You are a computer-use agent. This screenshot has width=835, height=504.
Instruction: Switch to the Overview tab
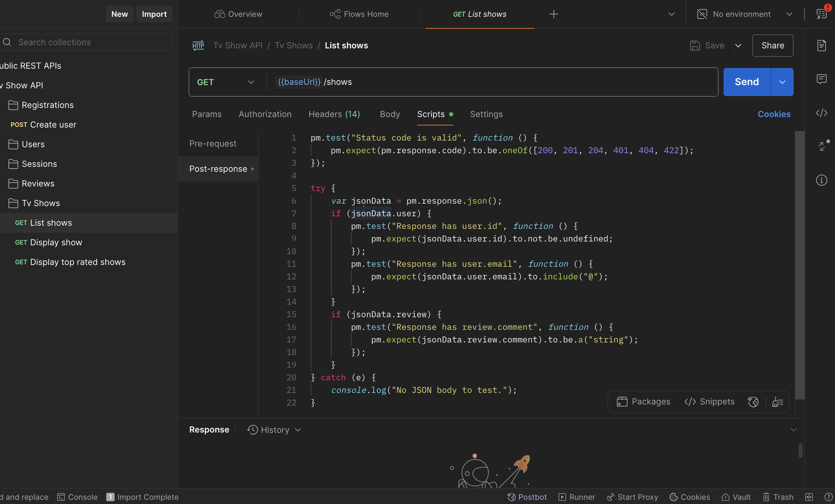238,14
